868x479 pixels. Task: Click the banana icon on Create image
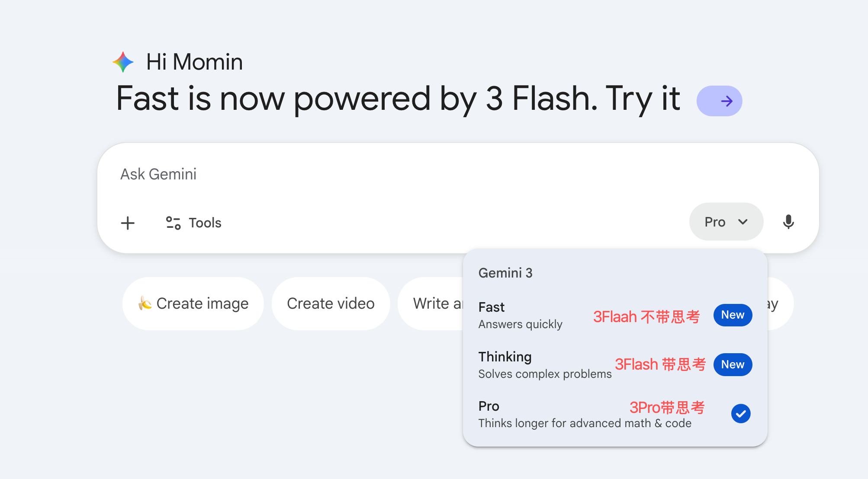tap(145, 303)
